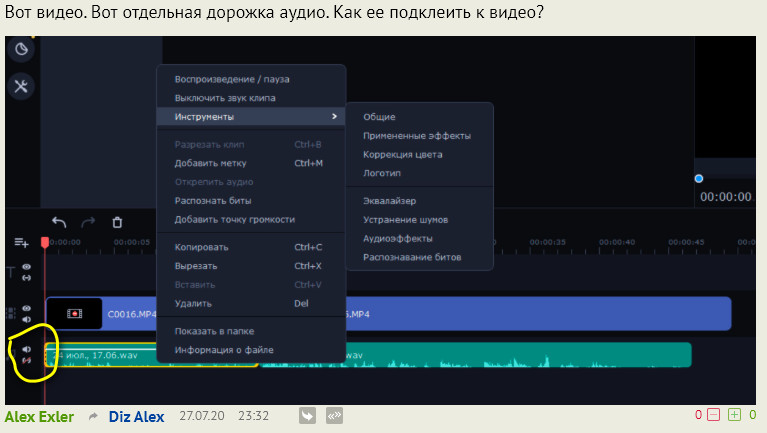Open 'Устранение шумов' submenu item
Image resolution: width=767 pixels, height=433 pixels.
tap(419, 220)
